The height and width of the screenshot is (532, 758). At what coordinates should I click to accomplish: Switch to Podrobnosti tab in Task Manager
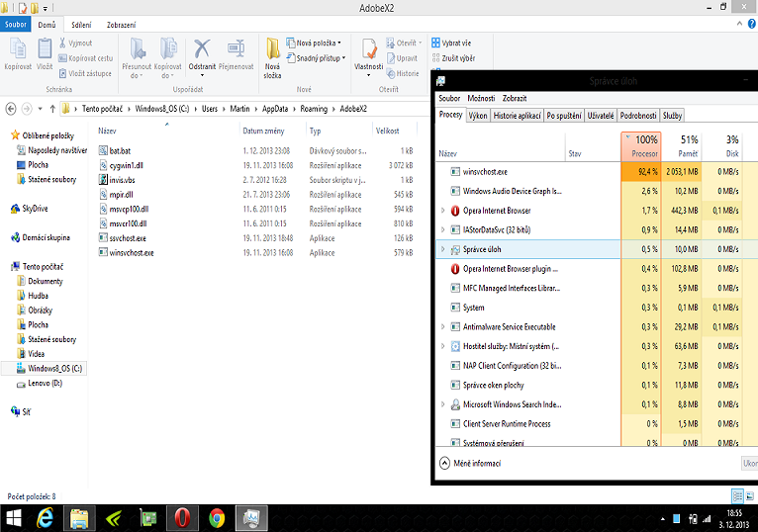638,116
